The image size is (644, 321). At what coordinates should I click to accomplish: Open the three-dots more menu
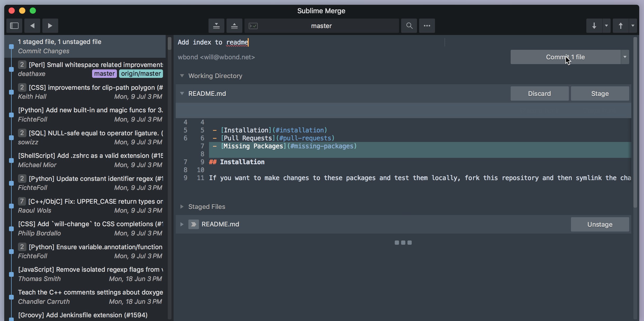427,26
